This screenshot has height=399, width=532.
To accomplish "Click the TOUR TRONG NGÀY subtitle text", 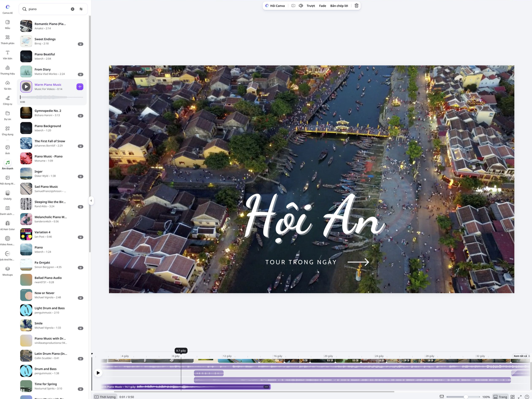I will [x=301, y=262].
